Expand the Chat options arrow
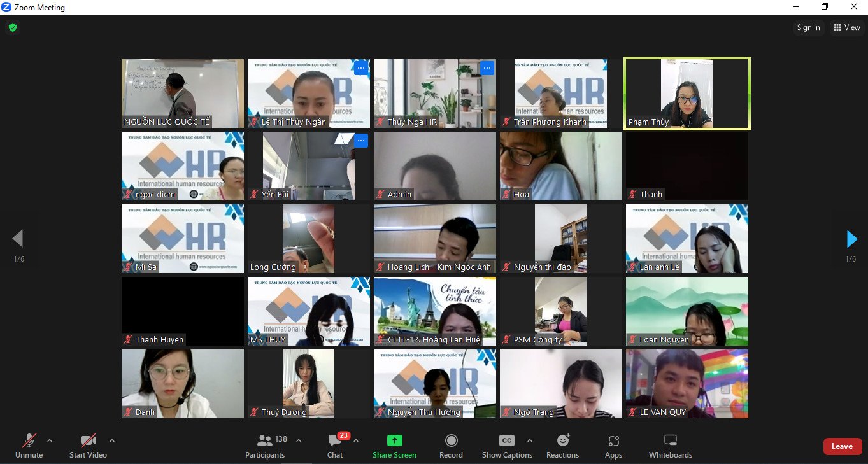The width and height of the screenshot is (868, 464). (x=356, y=440)
